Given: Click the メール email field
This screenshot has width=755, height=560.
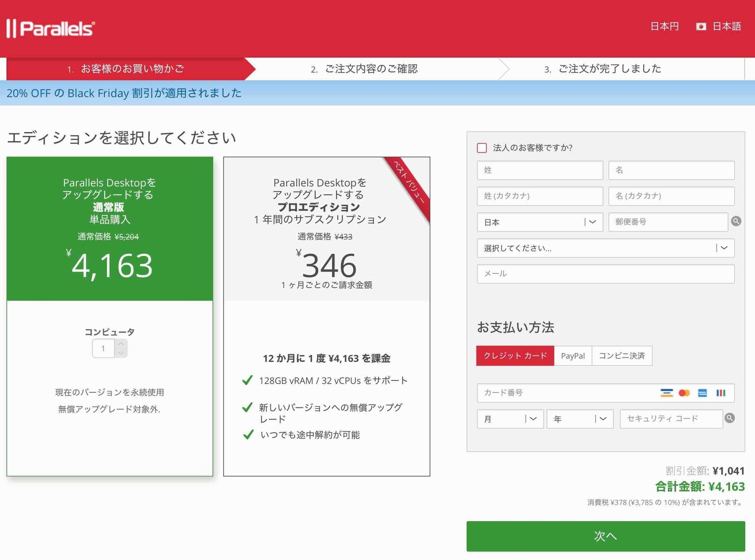Looking at the screenshot, I should tap(606, 274).
